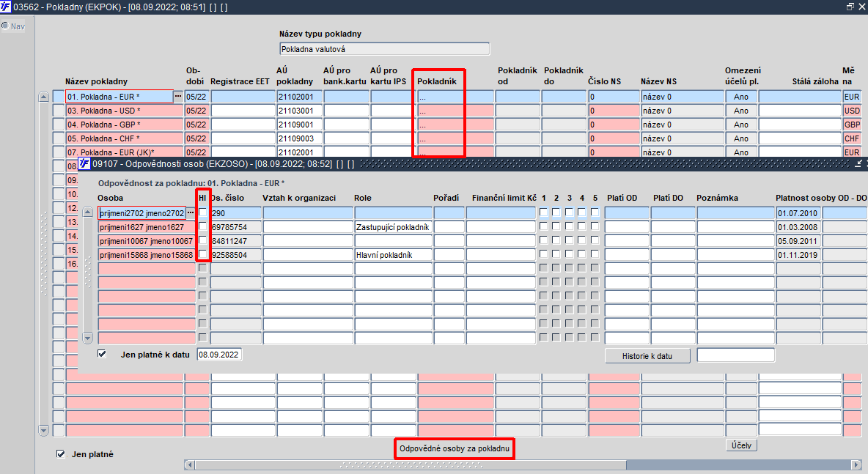Click the Název typu pokladny field
This screenshot has width=868, height=474.
point(385,49)
